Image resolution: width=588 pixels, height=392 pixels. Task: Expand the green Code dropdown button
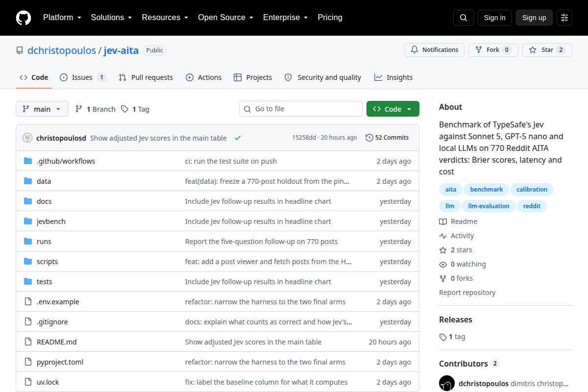[x=392, y=109]
